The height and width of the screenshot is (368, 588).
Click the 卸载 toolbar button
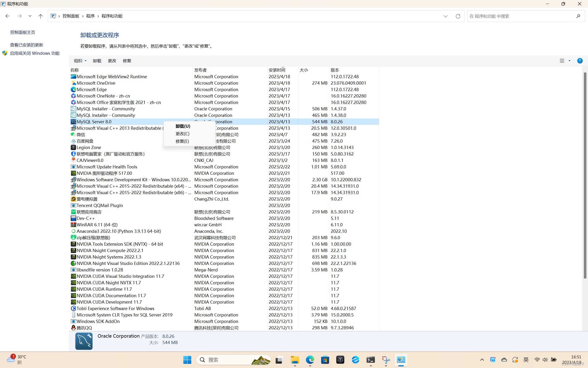[97, 61]
